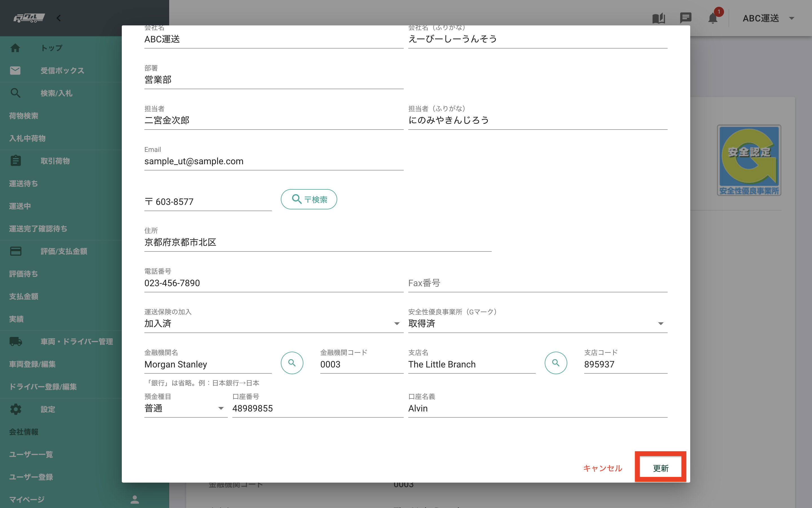Click the postal code field 603-8577
Screen dimensions: 812x508
pyautogui.click(x=208, y=202)
